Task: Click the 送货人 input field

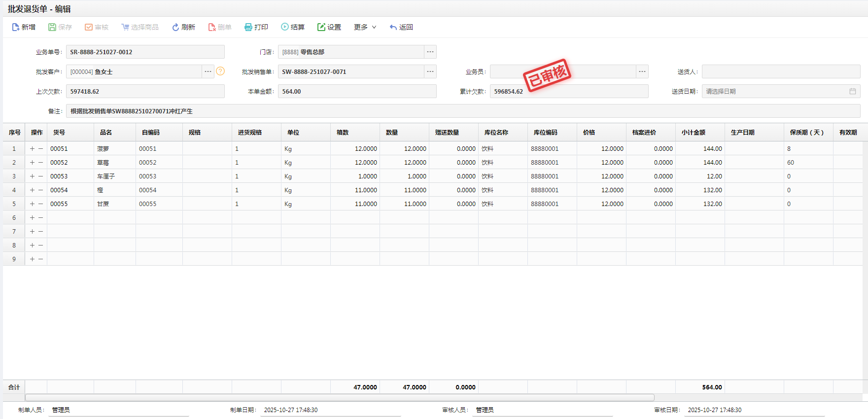Action: [781, 71]
